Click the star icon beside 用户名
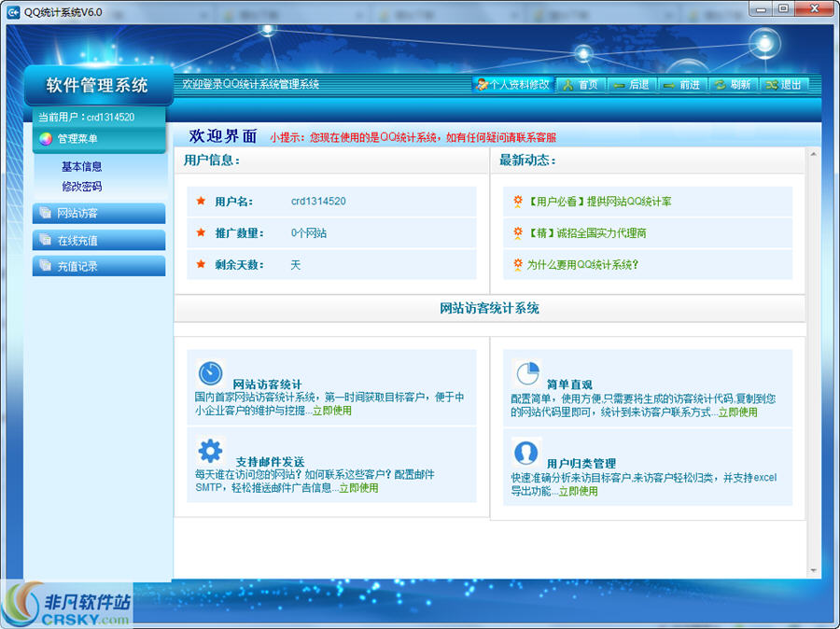 201,201
